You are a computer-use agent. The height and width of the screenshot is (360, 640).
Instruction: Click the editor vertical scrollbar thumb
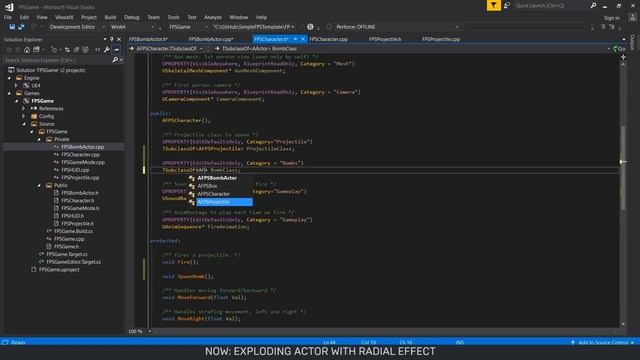tap(623, 167)
